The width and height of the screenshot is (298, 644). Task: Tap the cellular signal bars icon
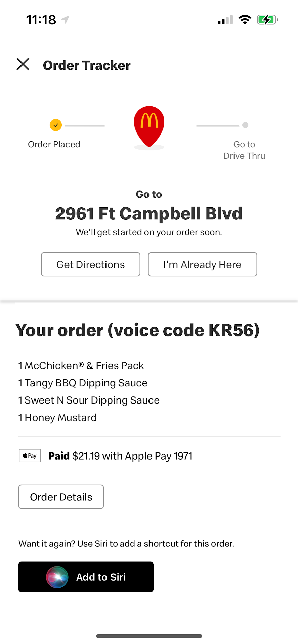[225, 20]
